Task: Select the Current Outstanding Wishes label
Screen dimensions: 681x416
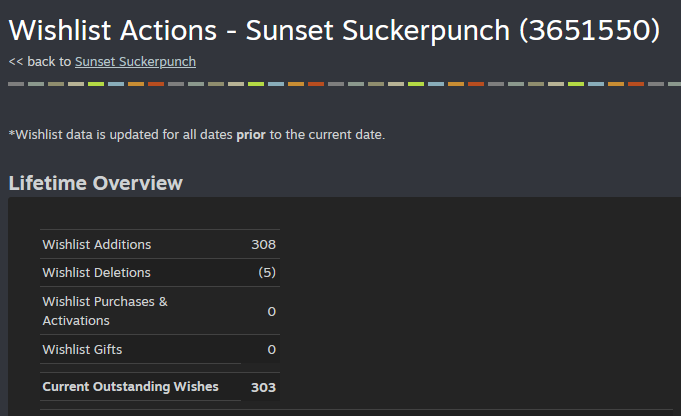Action: (x=130, y=386)
